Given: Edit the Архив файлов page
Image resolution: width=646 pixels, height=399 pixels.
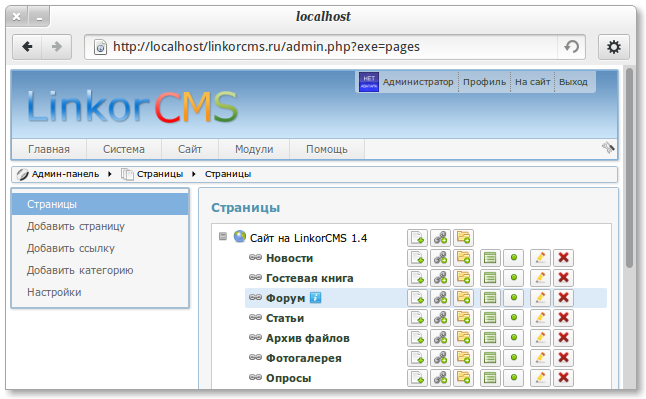Looking at the screenshot, I should point(540,338).
